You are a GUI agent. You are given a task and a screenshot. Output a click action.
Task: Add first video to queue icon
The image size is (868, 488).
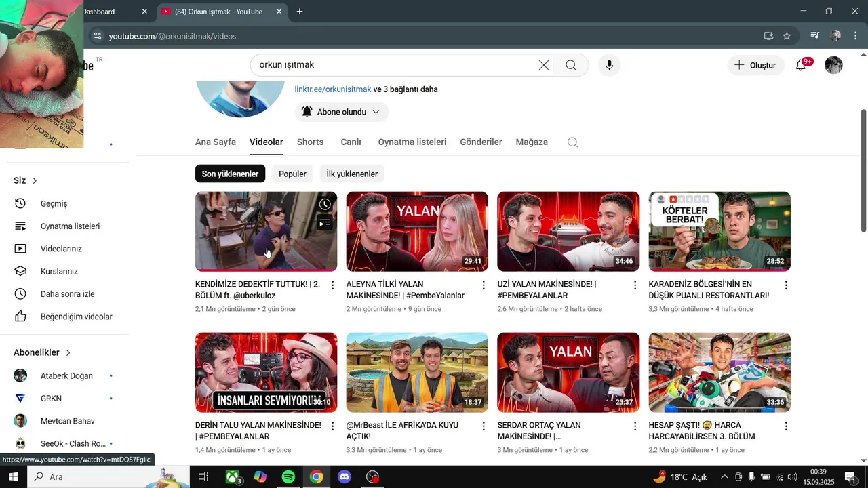[325, 222]
